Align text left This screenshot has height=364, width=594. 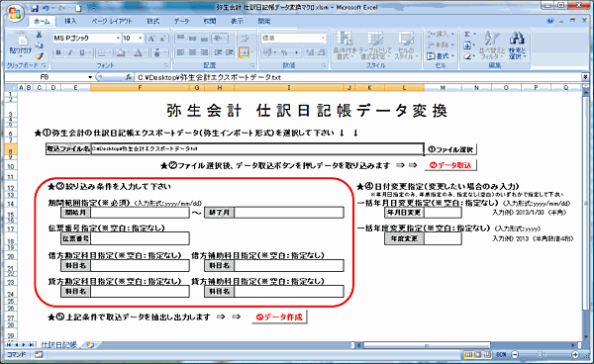pyautogui.click(x=181, y=52)
